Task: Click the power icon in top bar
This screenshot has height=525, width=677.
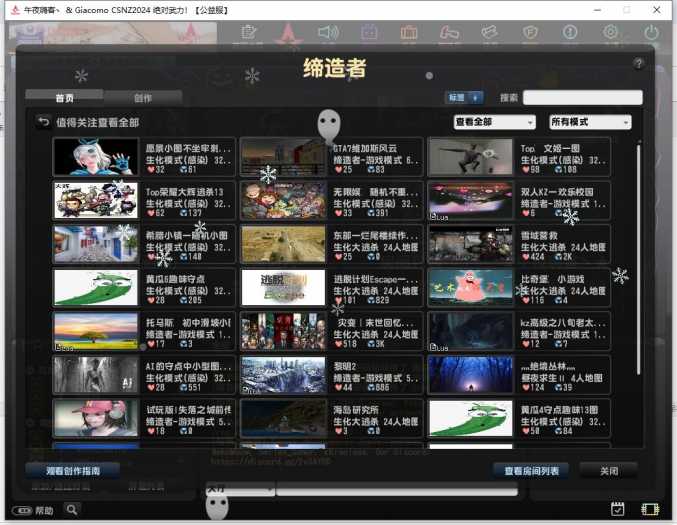Action: [652, 32]
